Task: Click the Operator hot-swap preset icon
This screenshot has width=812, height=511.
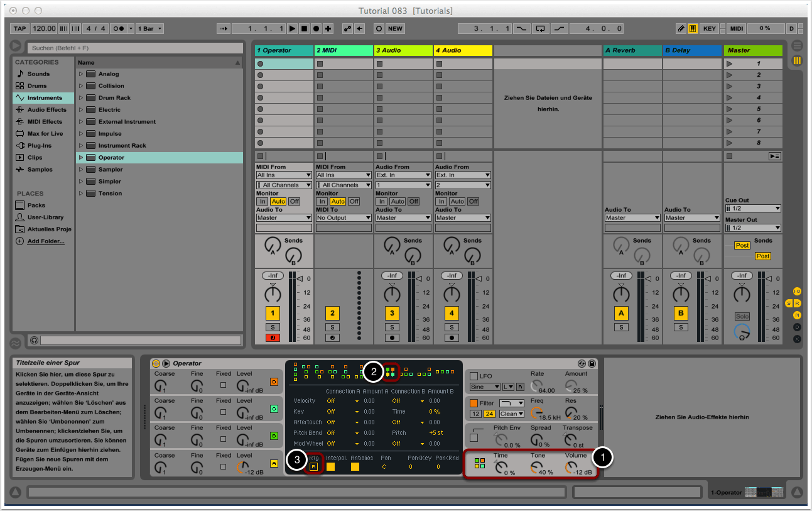Action: (x=582, y=363)
